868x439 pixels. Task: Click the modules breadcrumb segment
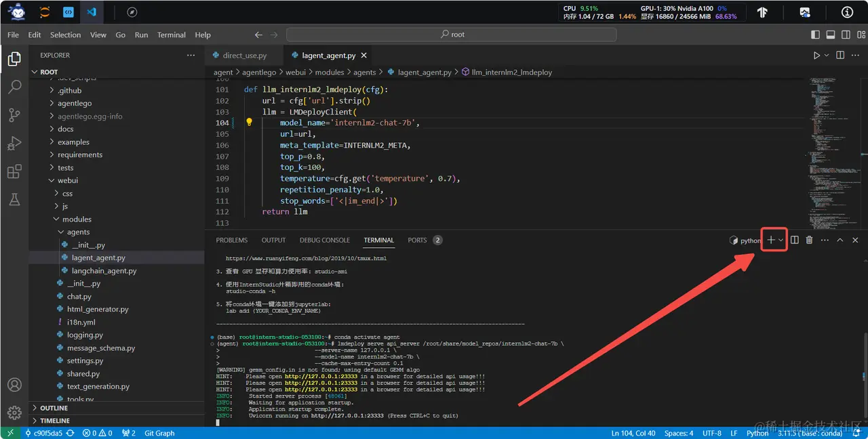[x=330, y=72]
